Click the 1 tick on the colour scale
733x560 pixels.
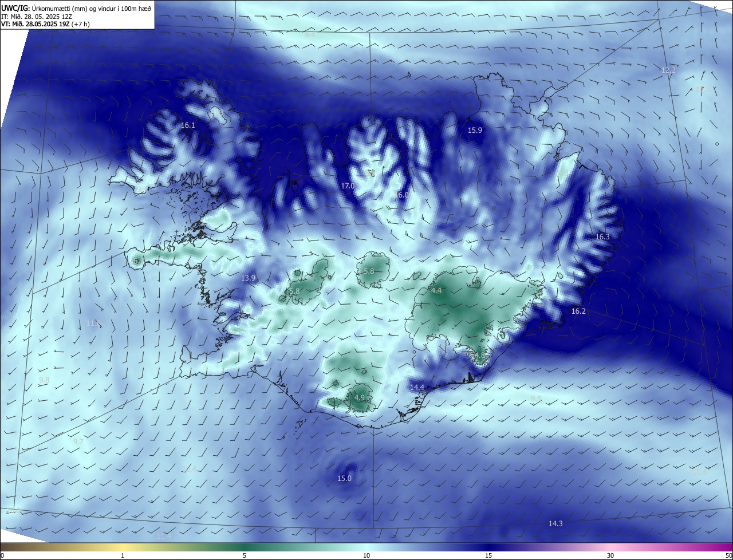(123, 555)
